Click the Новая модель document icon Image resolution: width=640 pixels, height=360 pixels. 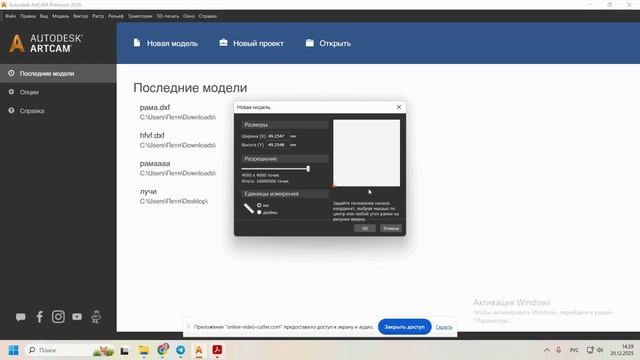tap(137, 43)
